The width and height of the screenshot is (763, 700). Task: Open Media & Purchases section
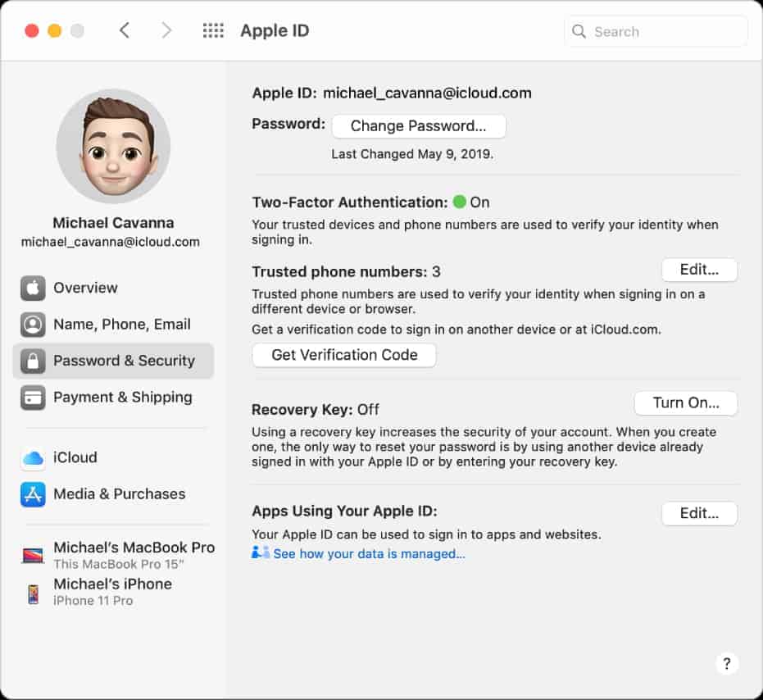113,494
